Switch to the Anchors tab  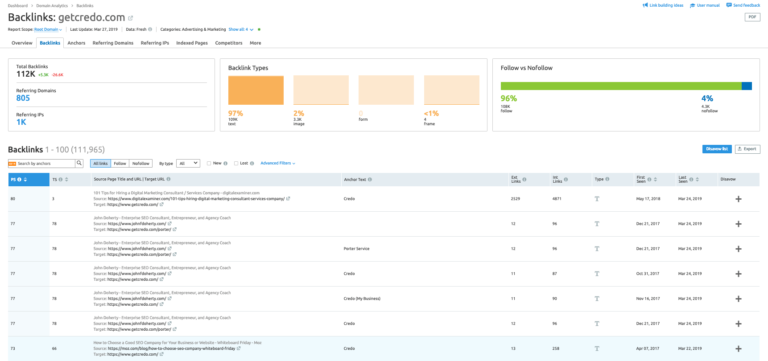click(76, 43)
